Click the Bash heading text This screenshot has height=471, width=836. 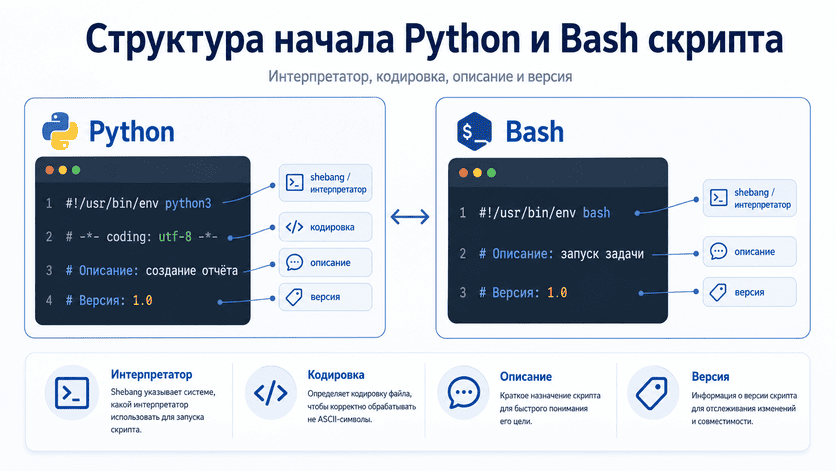click(534, 132)
